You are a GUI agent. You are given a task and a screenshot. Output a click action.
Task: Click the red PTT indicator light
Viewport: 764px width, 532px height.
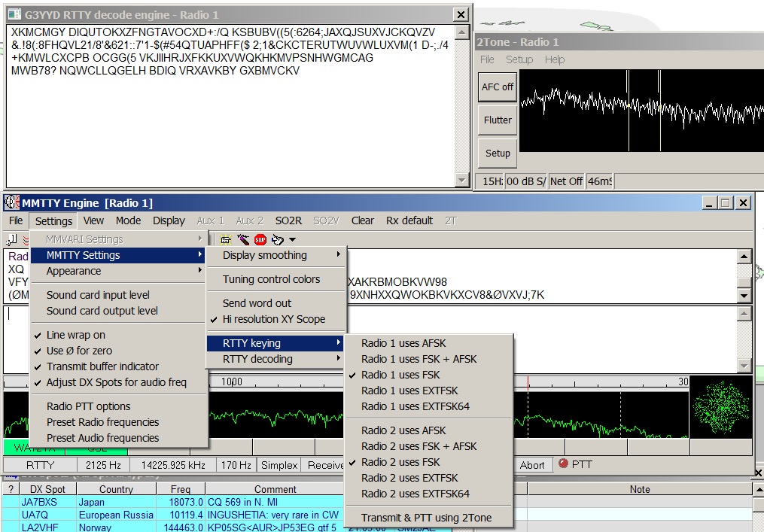pyautogui.click(x=563, y=464)
